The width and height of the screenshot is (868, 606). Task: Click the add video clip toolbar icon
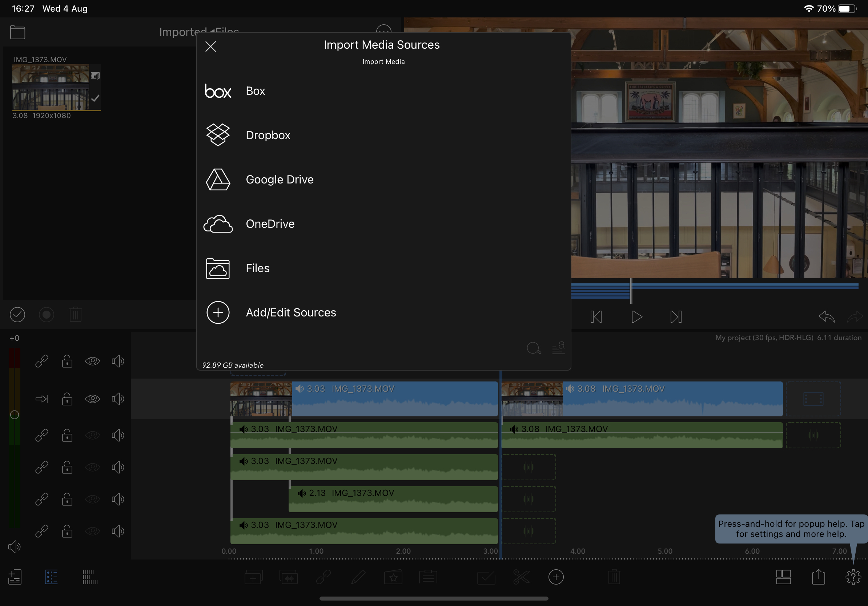point(253,577)
